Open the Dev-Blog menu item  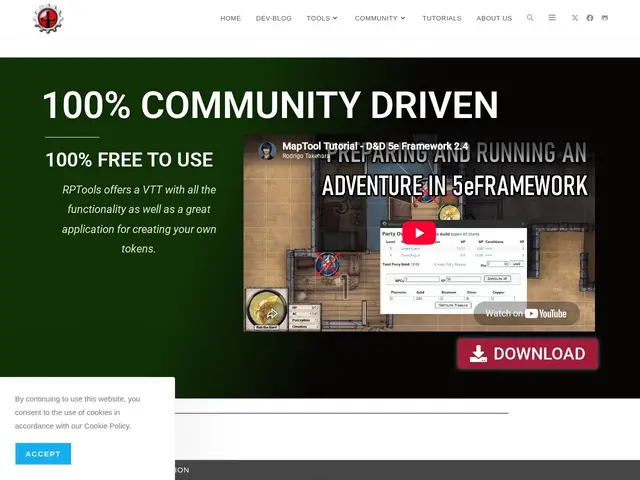pos(273,18)
